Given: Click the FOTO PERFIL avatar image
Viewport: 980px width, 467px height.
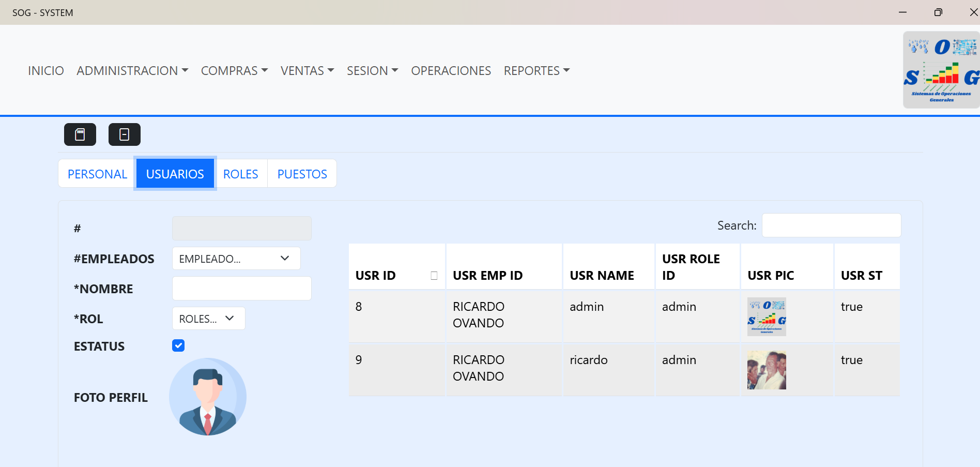Looking at the screenshot, I should point(208,397).
